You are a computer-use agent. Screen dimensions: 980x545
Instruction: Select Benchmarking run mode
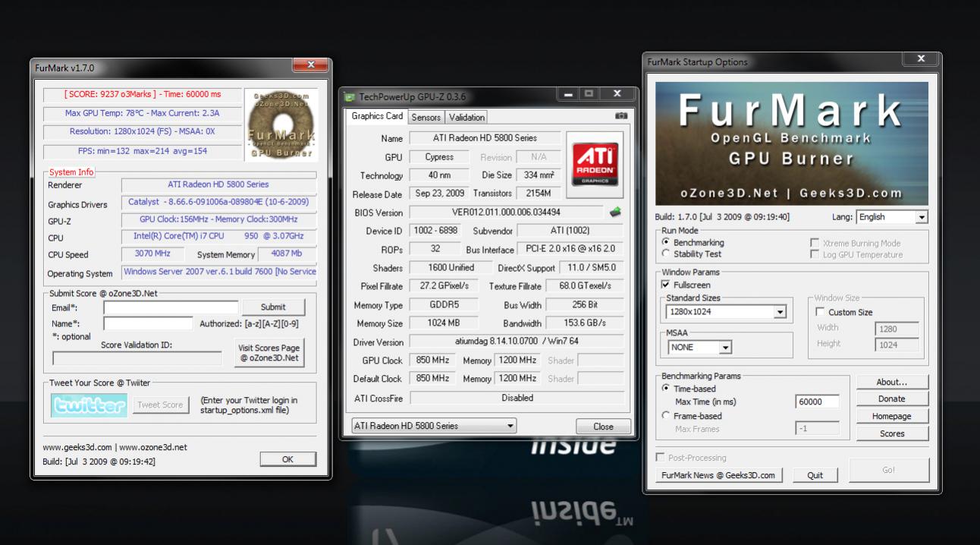click(666, 242)
